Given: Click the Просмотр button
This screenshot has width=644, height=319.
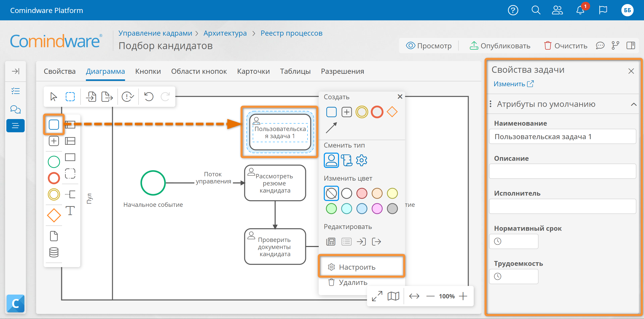Looking at the screenshot, I should coord(429,46).
